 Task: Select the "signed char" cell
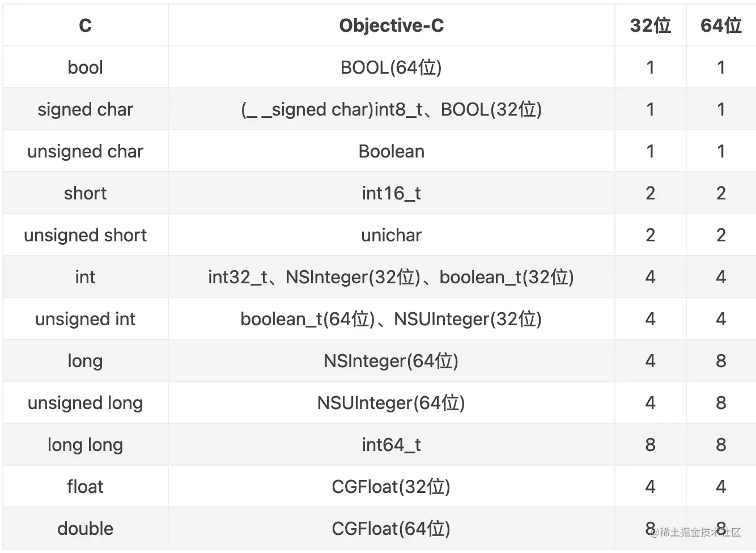[86, 109]
